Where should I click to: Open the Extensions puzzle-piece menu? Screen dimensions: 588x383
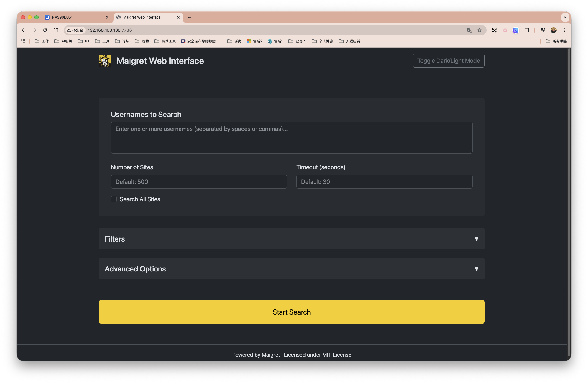(527, 30)
